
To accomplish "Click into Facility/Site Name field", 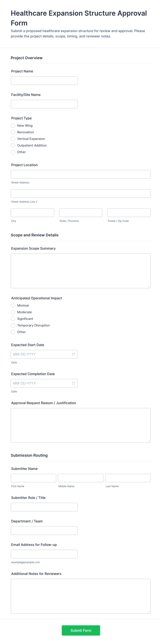I will 44,104.
